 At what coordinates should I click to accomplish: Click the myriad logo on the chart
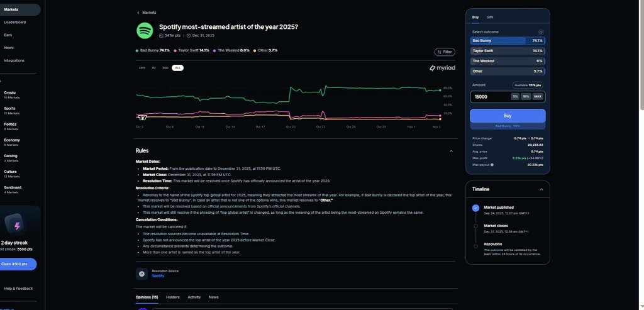point(442,68)
